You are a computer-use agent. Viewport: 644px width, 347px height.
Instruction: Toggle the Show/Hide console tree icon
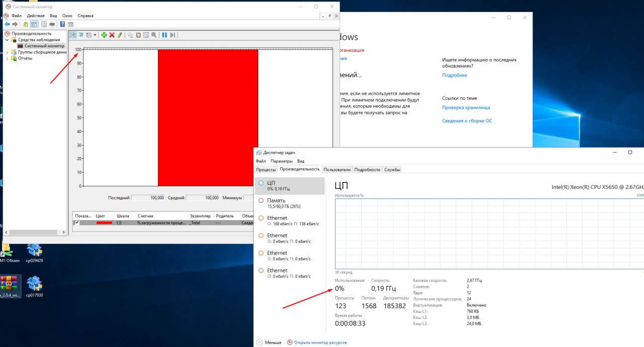[x=34, y=24]
